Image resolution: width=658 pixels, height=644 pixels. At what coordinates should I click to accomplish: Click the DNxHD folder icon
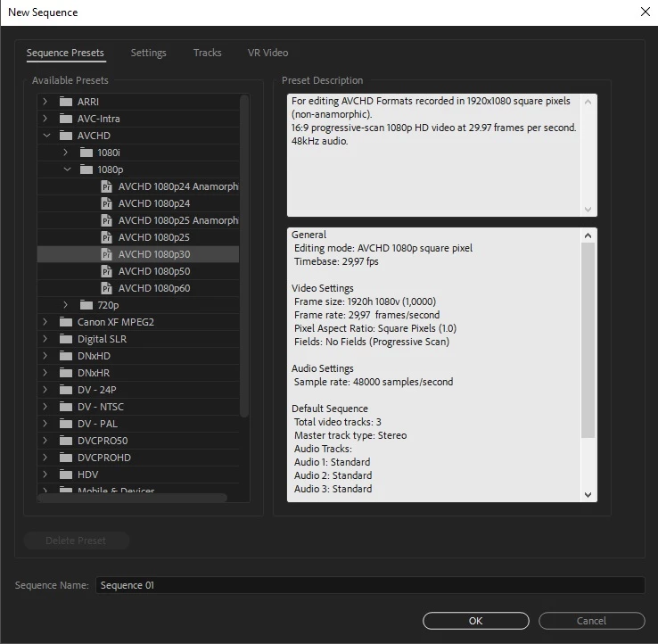66,356
